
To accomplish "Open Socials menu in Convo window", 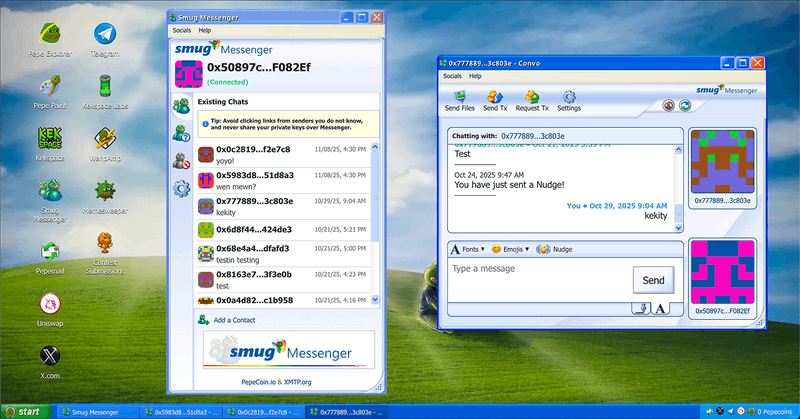I will coord(452,76).
